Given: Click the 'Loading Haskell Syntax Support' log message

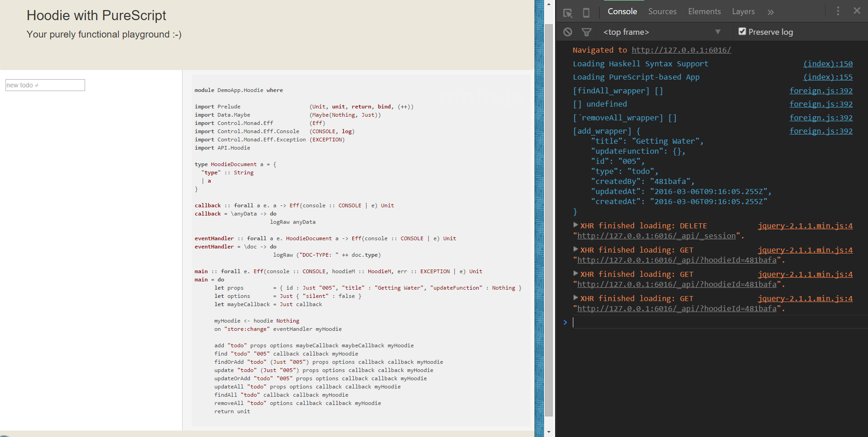Looking at the screenshot, I should click(x=641, y=64).
